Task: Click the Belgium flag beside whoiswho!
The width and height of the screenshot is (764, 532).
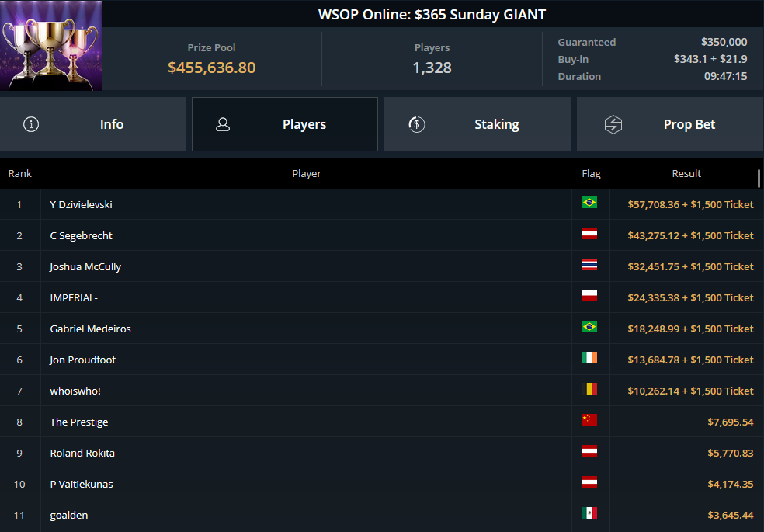Action: click(589, 389)
